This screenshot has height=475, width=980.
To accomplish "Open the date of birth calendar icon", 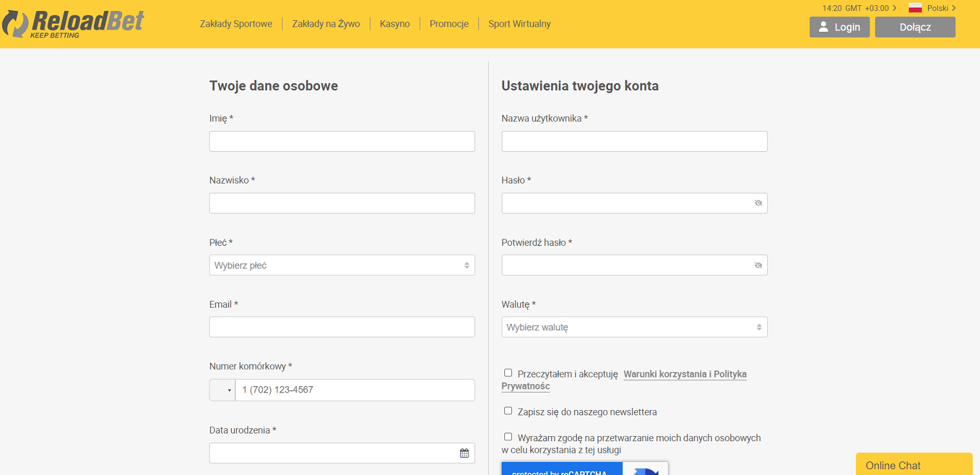I will 464,453.
